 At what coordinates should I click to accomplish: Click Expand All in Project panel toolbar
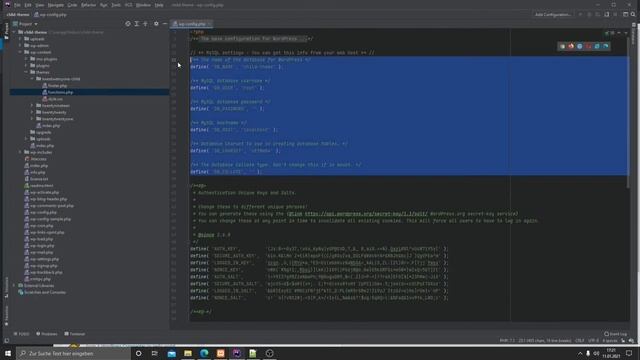pos(136,24)
